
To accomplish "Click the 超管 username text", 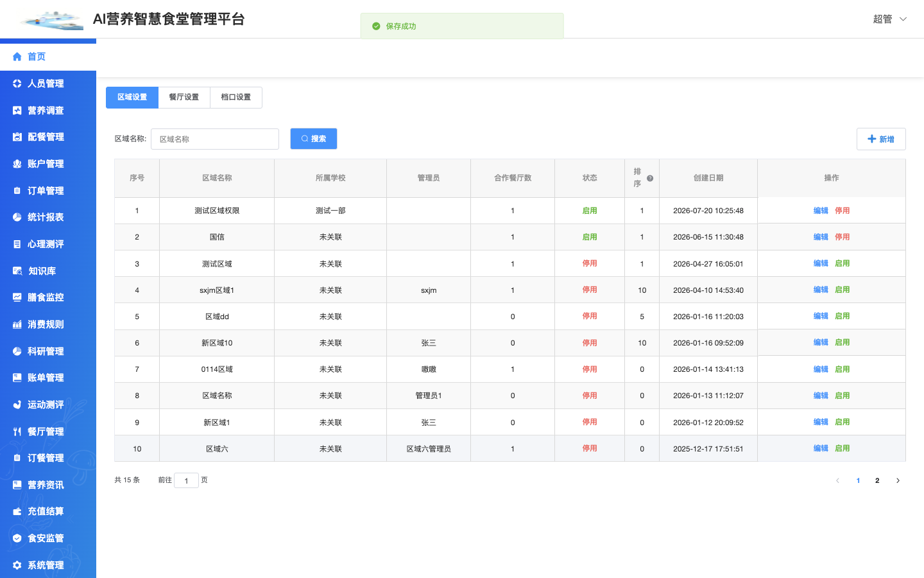I will point(882,19).
